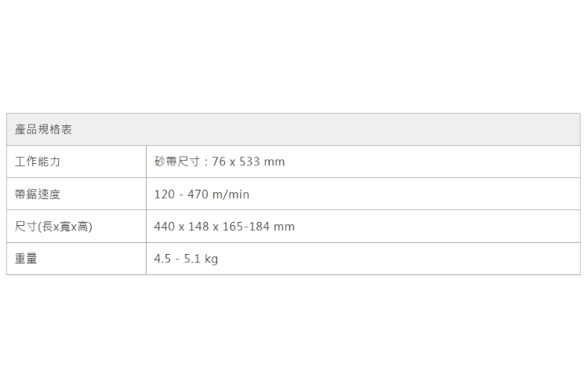Click the 4.5 weight number
Image resolution: width=588 pixels, height=392 pixels.
coord(162,259)
